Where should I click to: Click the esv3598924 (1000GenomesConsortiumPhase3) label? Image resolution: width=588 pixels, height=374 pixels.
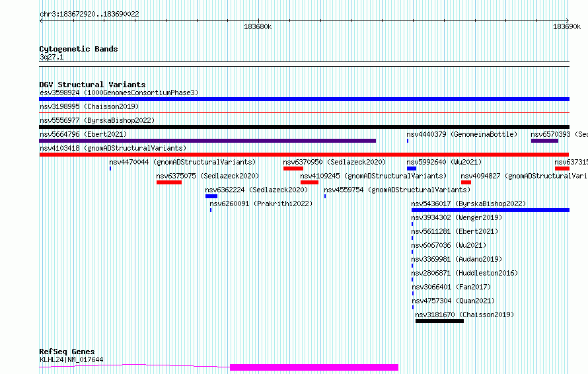click(119, 93)
